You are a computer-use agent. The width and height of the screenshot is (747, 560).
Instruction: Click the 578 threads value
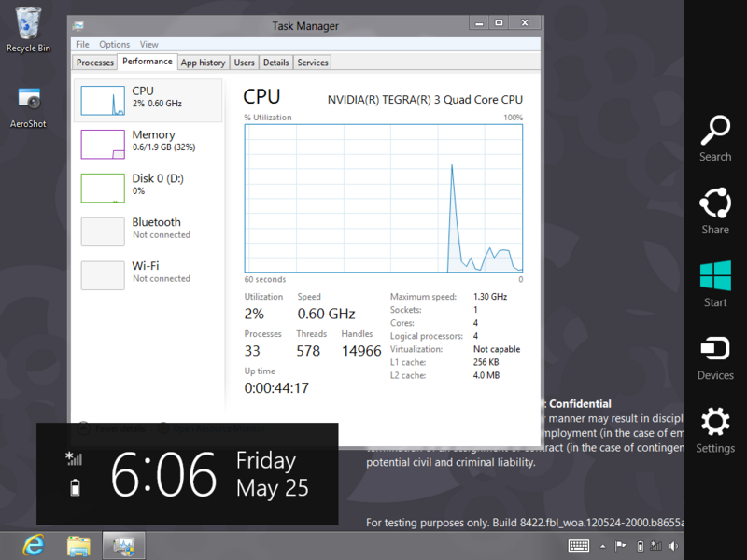click(308, 351)
